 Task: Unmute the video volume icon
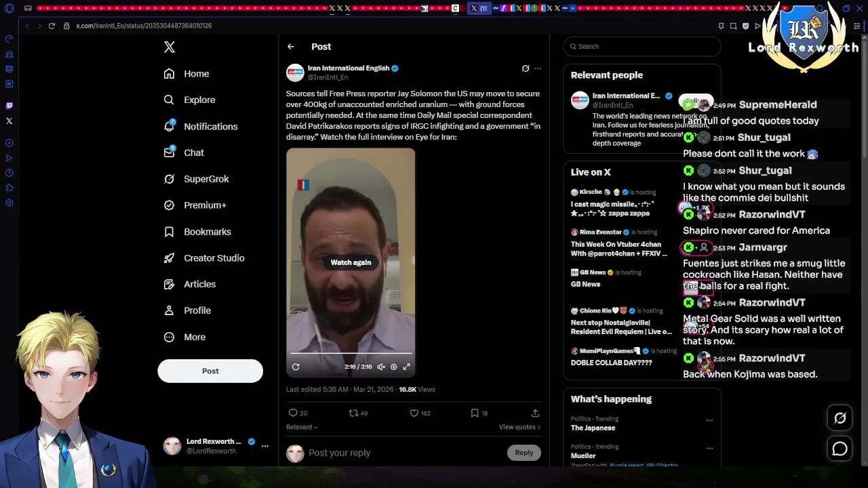381,367
